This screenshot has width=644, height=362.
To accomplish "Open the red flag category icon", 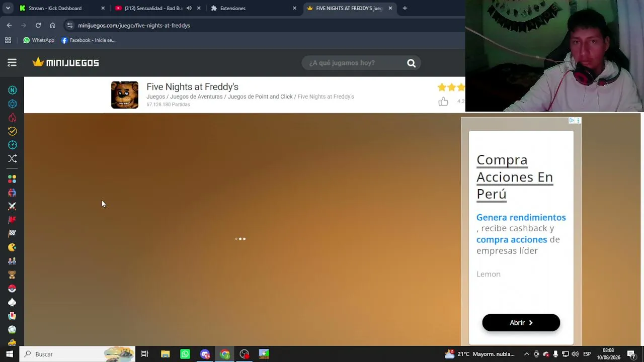I will pyautogui.click(x=12, y=220).
